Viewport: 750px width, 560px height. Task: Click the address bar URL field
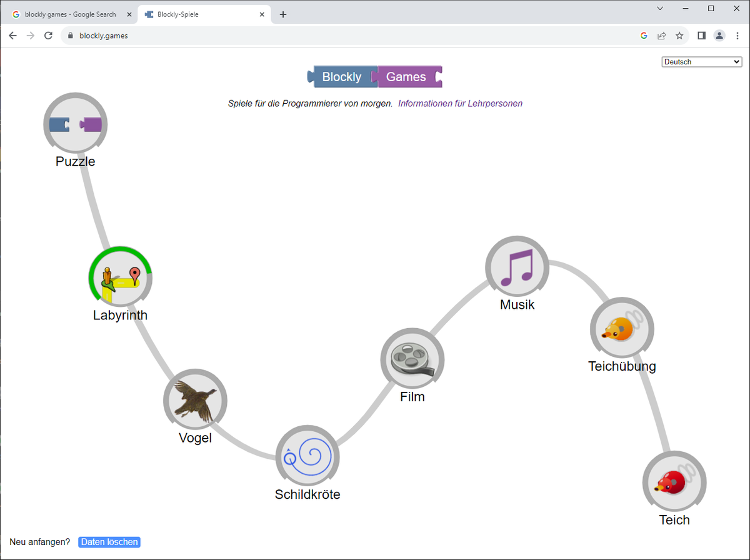187,36
